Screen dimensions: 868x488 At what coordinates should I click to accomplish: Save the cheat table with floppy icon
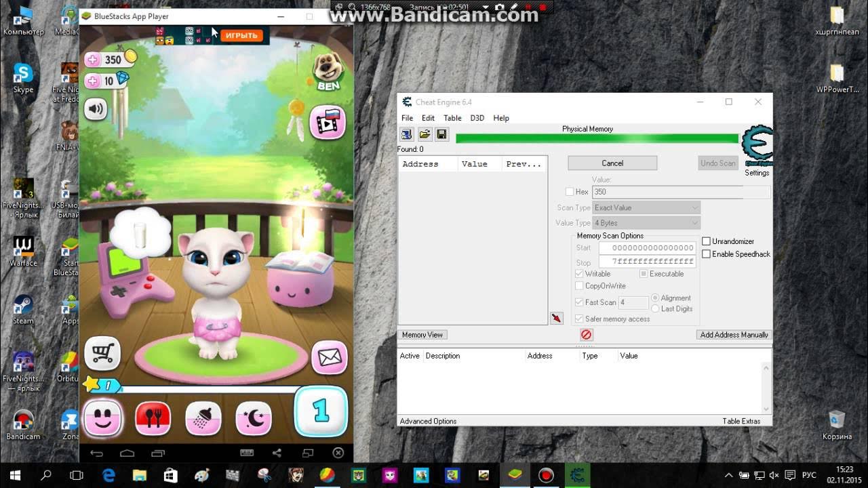point(441,134)
